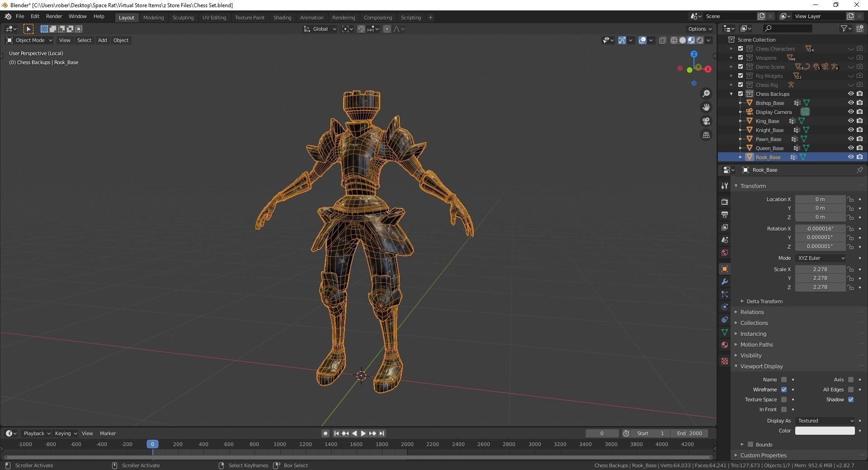The width and height of the screenshot is (868, 470).
Task: Toggle the camera view icon
Action: click(x=706, y=121)
